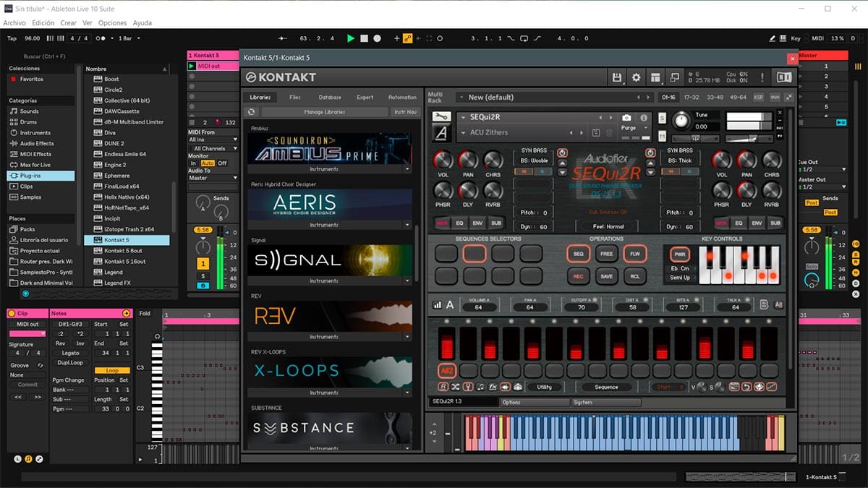868x488 pixels.
Task: Open Kontakt options gear icon
Action: 636,77
